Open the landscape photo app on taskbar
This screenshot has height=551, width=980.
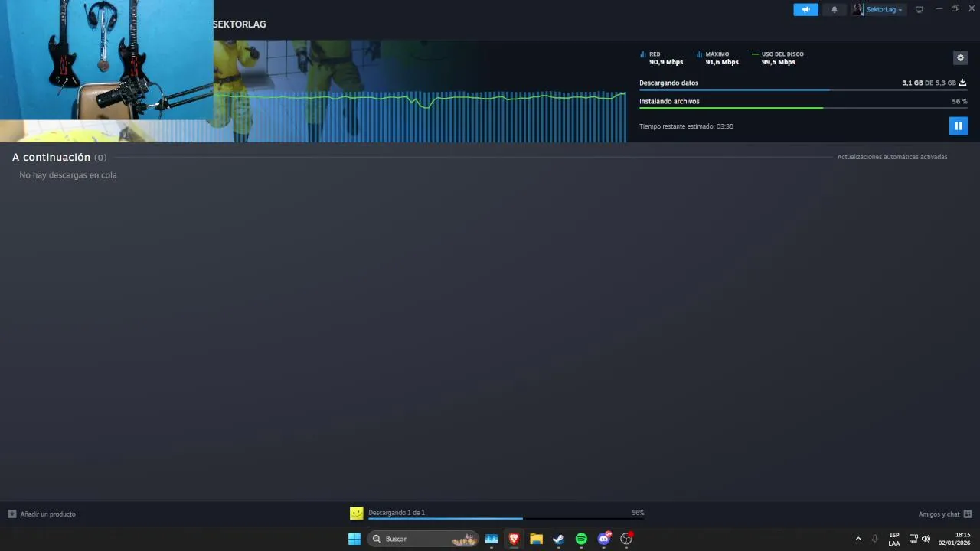(x=492, y=539)
